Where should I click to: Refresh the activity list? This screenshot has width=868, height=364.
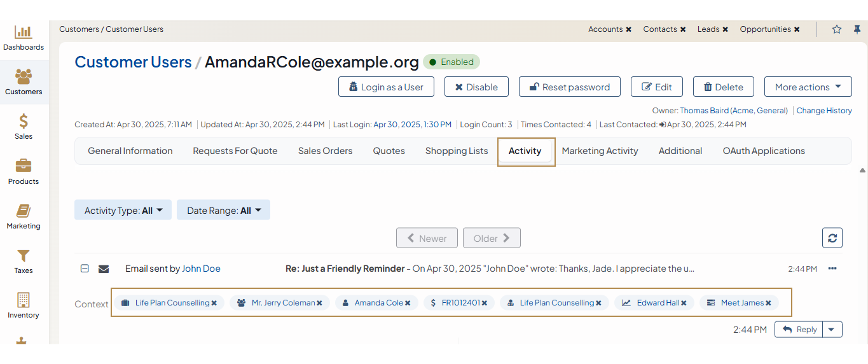pos(832,238)
